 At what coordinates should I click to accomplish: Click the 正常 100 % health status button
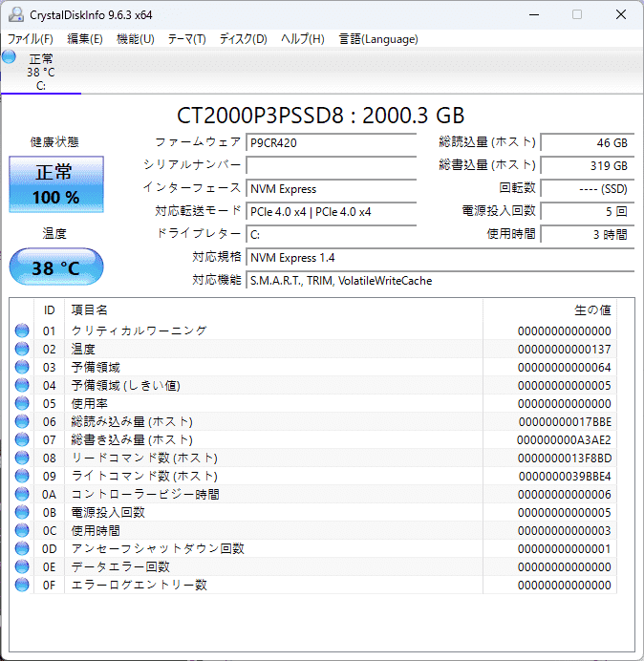(x=56, y=184)
